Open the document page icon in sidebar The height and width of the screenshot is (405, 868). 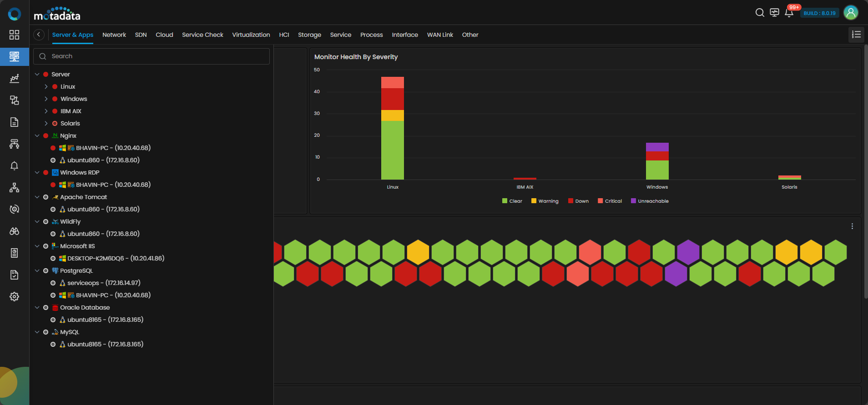click(15, 122)
